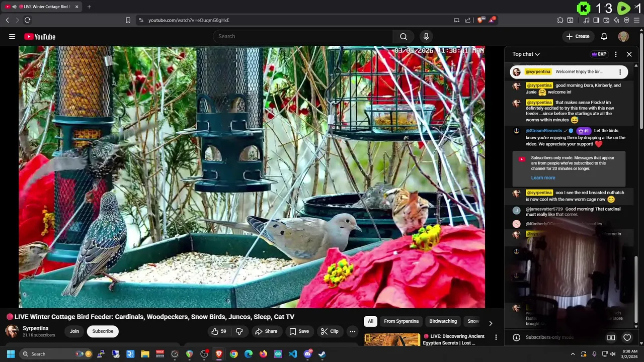Close the live chat panel

coord(629,54)
